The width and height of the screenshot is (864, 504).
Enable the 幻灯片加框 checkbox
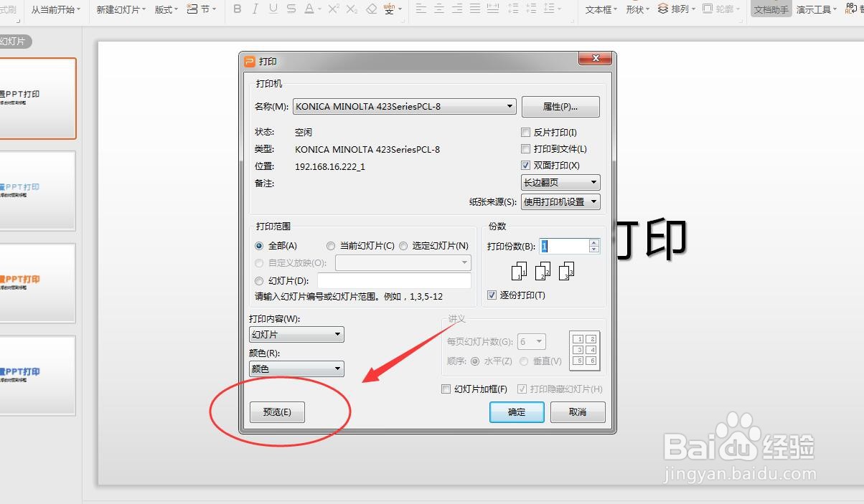[446, 389]
